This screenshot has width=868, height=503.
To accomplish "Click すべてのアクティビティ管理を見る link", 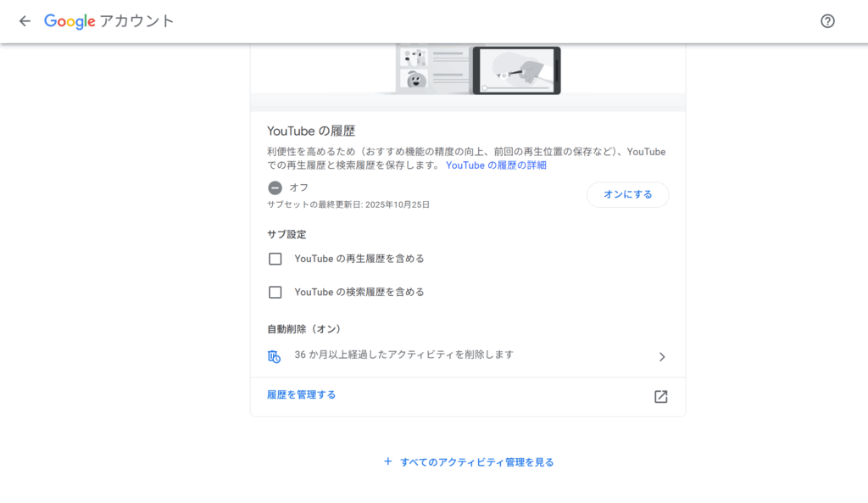I will (x=476, y=462).
